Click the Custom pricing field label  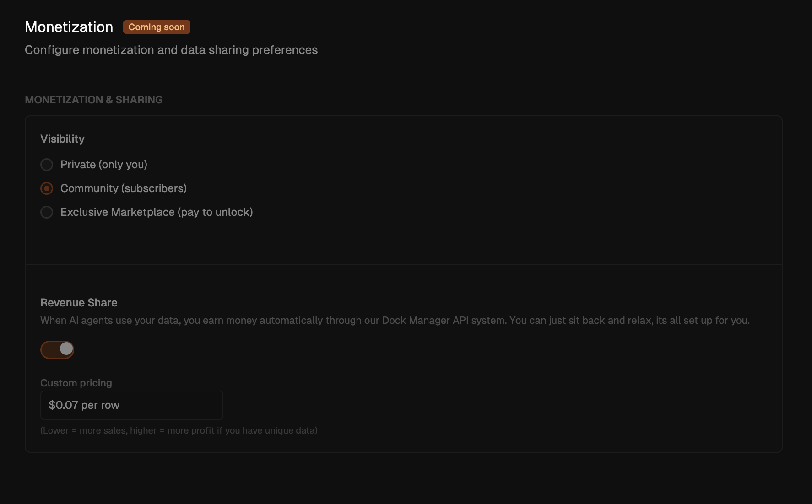click(76, 383)
